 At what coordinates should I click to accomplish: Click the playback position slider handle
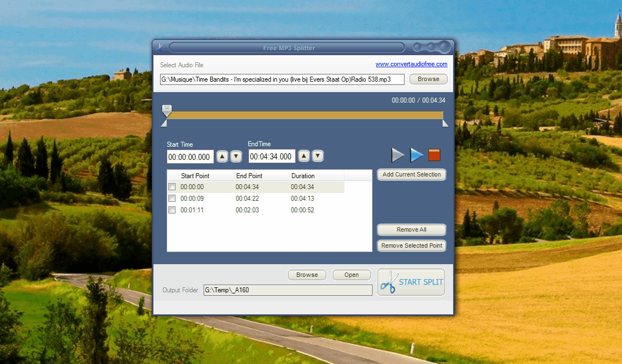[x=167, y=111]
